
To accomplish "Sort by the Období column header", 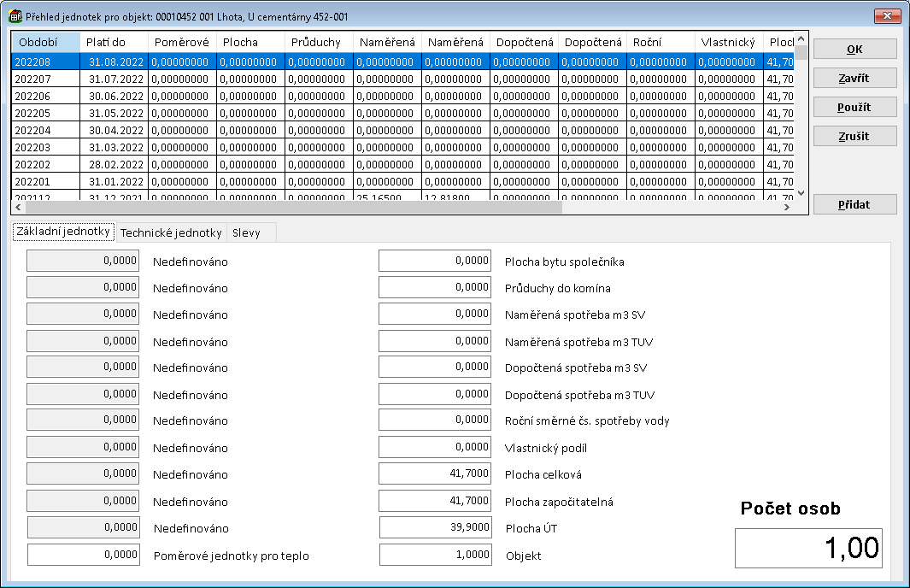I will (x=45, y=42).
